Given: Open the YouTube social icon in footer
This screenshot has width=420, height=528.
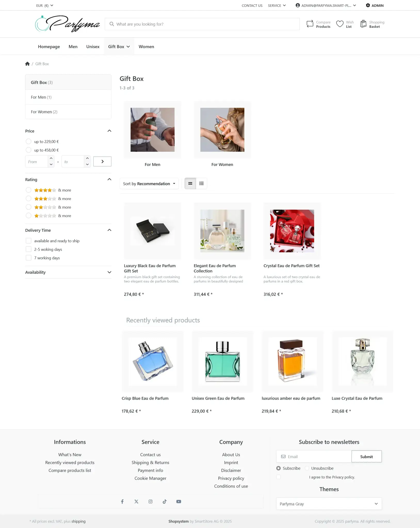Looking at the screenshot, I should (x=179, y=501).
